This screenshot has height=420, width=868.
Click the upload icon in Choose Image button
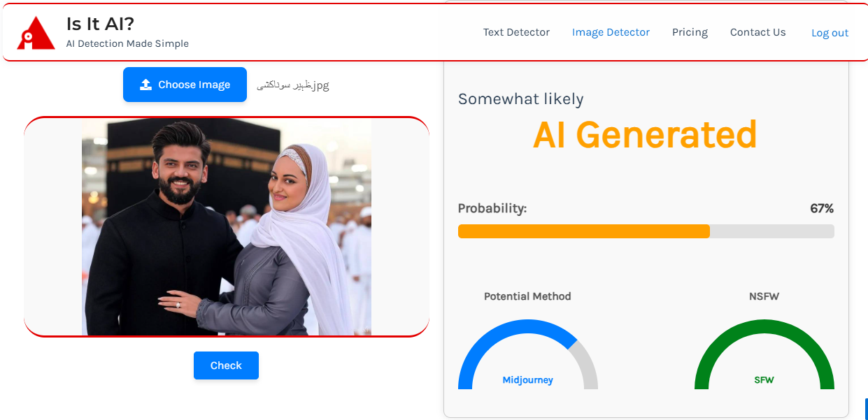point(145,85)
